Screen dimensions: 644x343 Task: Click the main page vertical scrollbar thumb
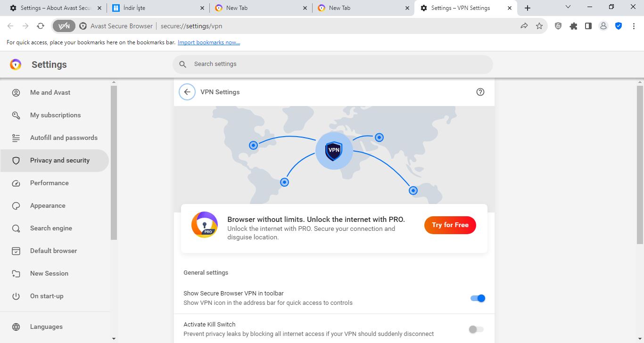(640, 165)
